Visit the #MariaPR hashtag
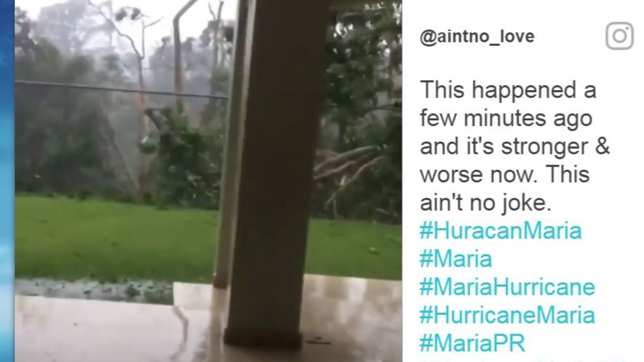Image resolution: width=644 pixels, height=362 pixels. [472, 343]
